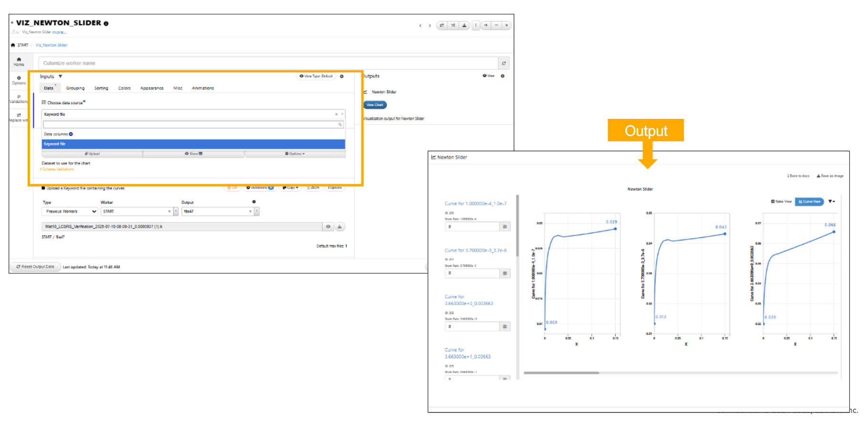Click the swap arrows toolbar icon
This screenshot has height=422, width=868.
[442, 25]
